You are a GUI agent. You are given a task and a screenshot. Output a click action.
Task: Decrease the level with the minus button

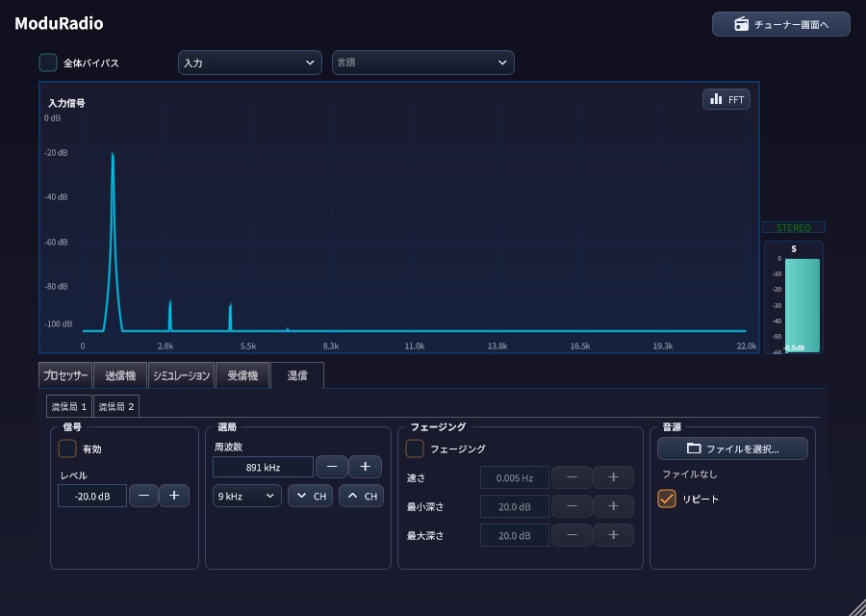(x=143, y=496)
